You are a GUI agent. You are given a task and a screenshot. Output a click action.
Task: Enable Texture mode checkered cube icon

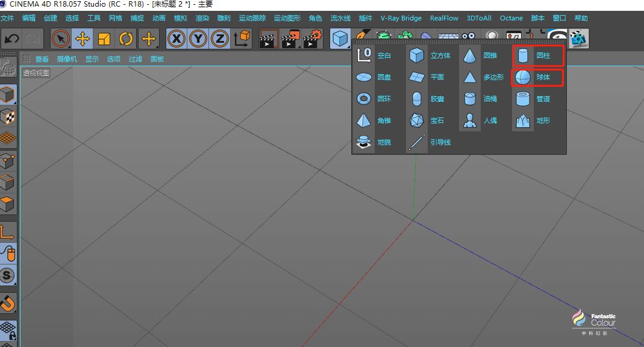7,117
